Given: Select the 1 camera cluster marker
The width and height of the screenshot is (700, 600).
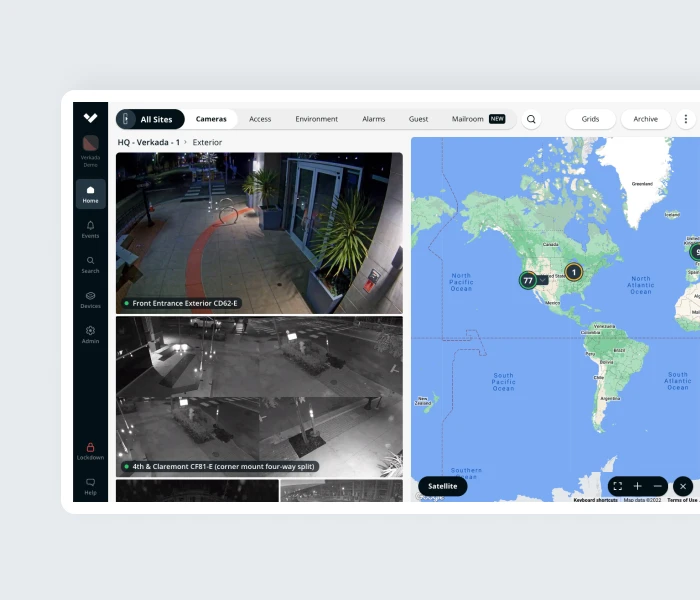Looking at the screenshot, I should 574,272.
